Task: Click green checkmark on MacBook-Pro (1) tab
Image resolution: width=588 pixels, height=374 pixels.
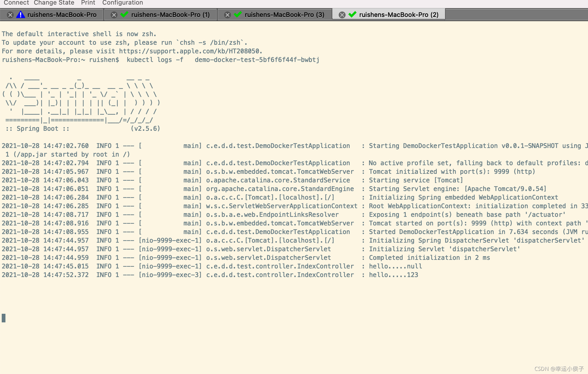Action: tap(124, 14)
